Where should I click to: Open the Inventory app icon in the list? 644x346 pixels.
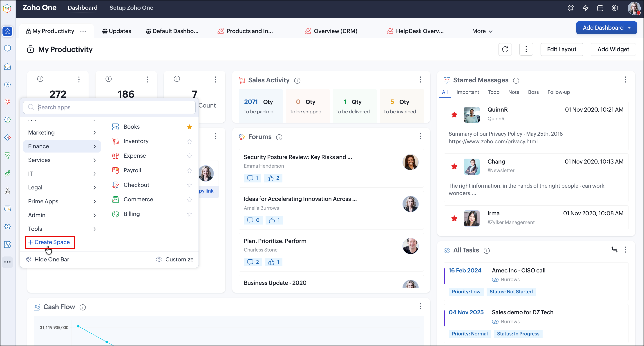(x=116, y=141)
